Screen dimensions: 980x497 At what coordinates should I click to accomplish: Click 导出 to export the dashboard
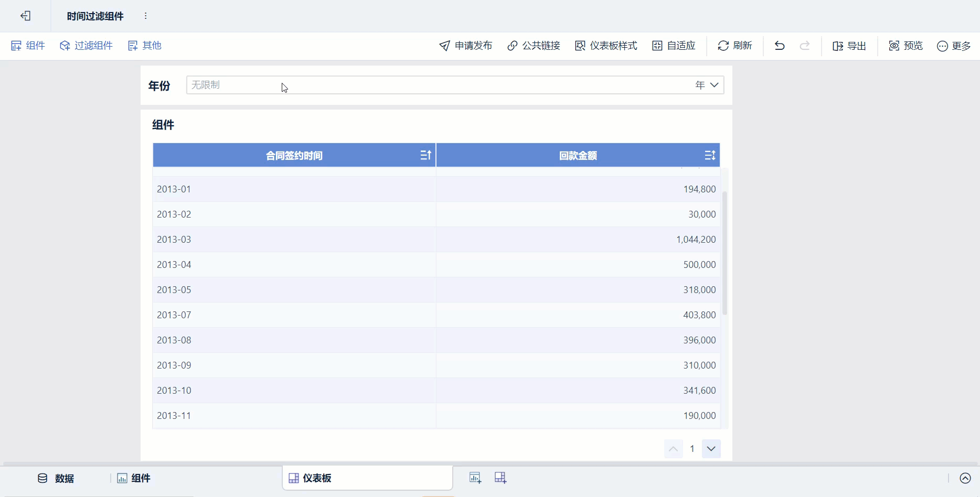[849, 46]
